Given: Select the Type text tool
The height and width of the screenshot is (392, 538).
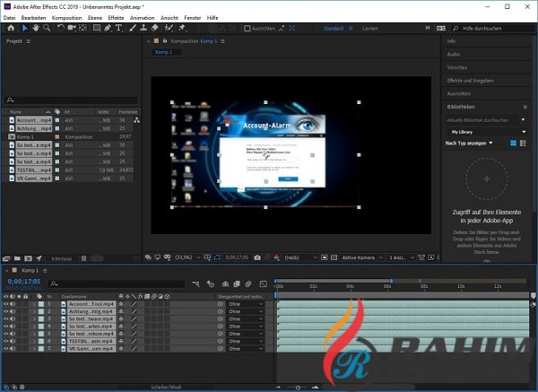Looking at the screenshot, I should (118, 28).
